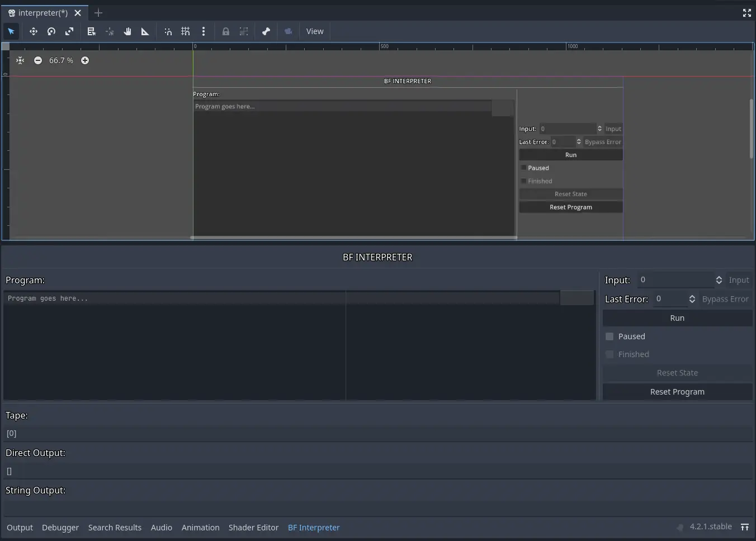Click Reset State in bottom panel
The width and height of the screenshot is (756, 541).
point(677,373)
